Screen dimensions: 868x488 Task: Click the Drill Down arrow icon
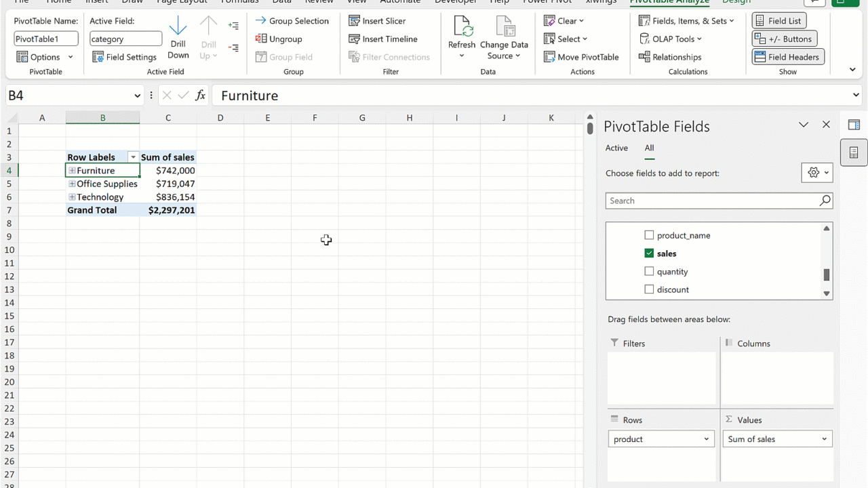click(x=178, y=27)
